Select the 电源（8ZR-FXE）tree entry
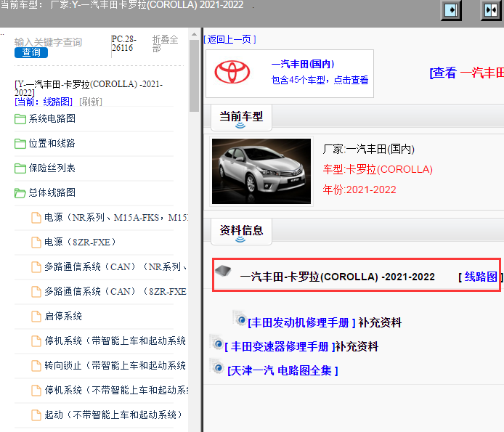 tap(80, 242)
